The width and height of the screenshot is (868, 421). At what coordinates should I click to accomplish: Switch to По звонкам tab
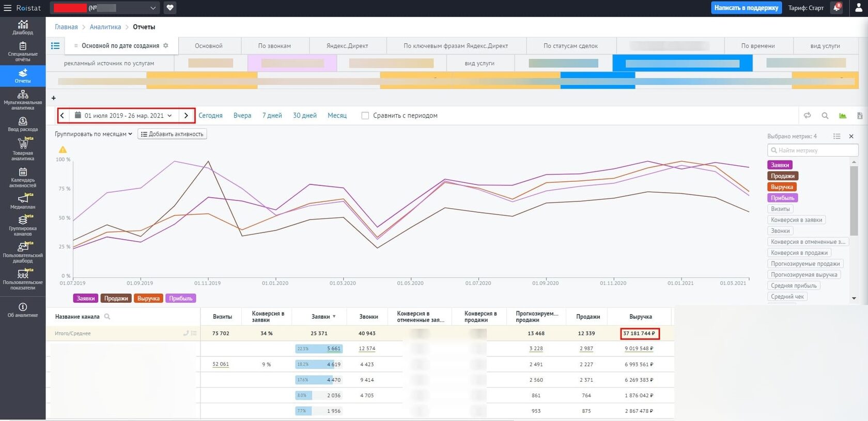point(274,46)
